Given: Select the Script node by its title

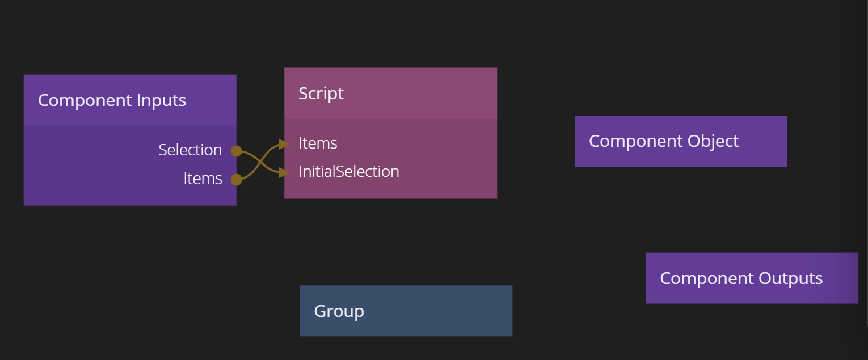Looking at the screenshot, I should coord(321,94).
